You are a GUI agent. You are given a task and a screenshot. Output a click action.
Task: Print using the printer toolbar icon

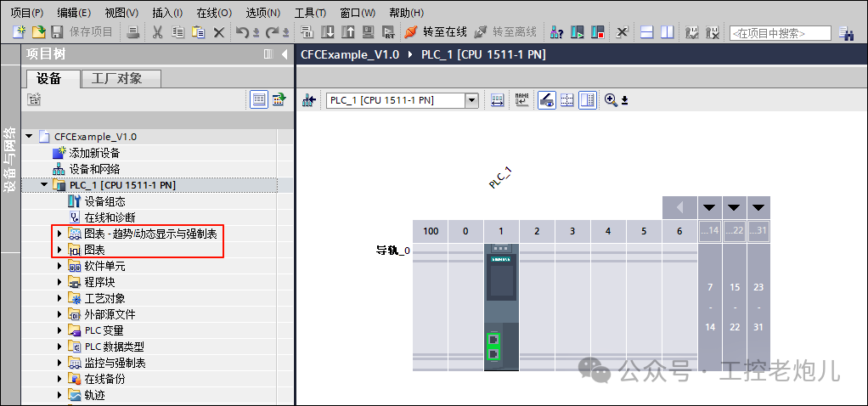point(132,32)
